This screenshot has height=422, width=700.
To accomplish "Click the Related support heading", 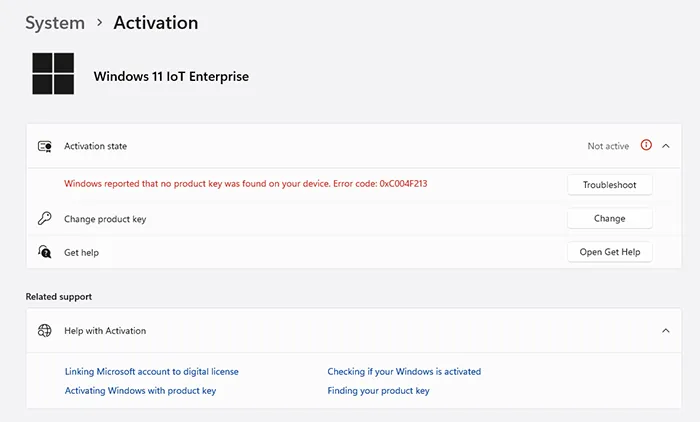I will pyautogui.click(x=58, y=297).
